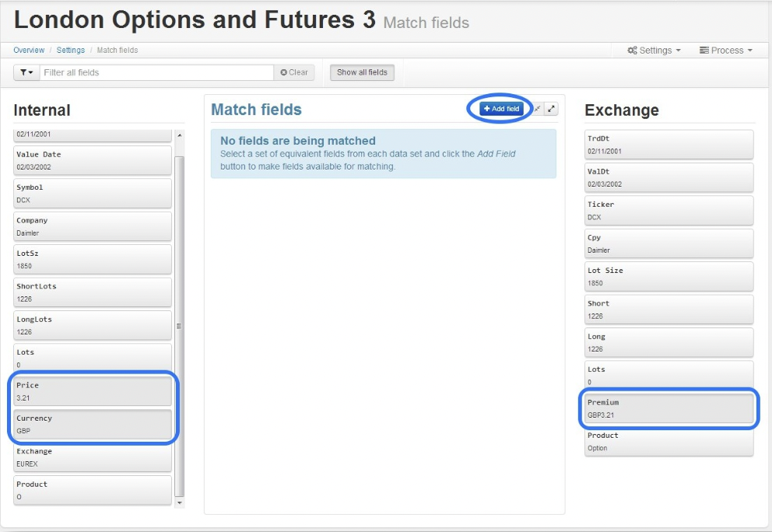772x532 pixels.
Task: Select the exchange Premium field
Action: (x=669, y=408)
